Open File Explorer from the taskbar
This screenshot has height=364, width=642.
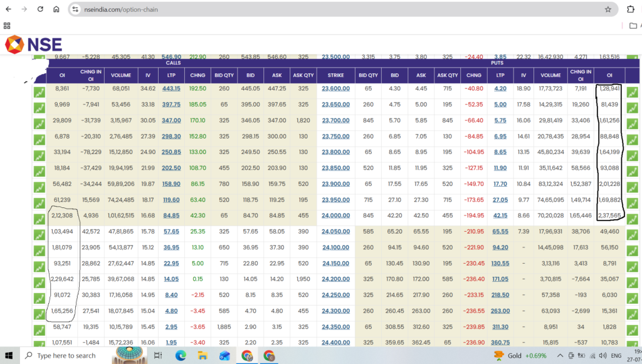pyautogui.click(x=203, y=356)
